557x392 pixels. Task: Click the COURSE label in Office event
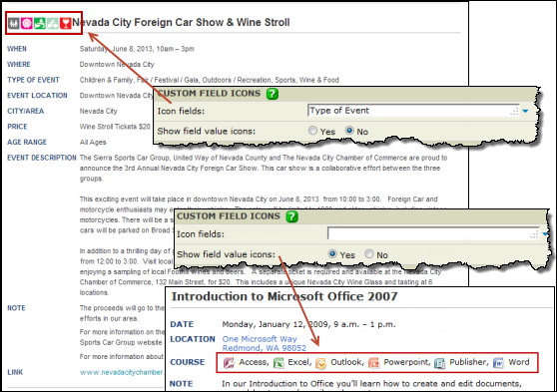pyautogui.click(x=188, y=362)
